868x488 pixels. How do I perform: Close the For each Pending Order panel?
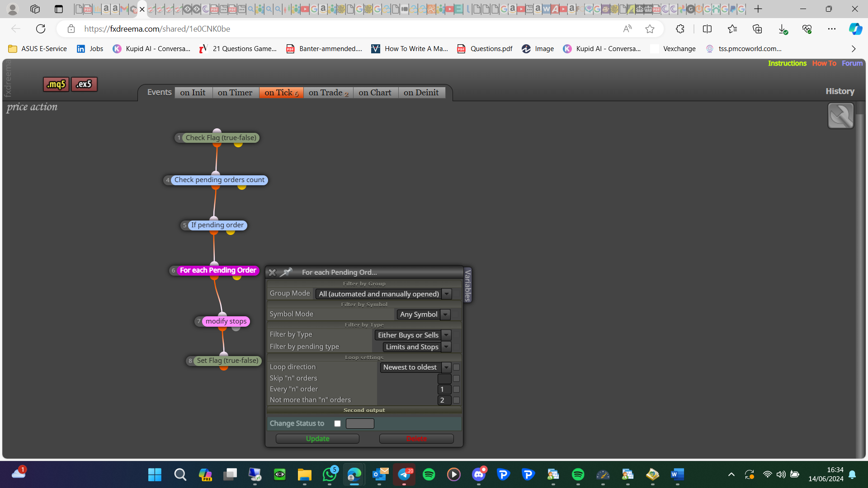coord(272,272)
